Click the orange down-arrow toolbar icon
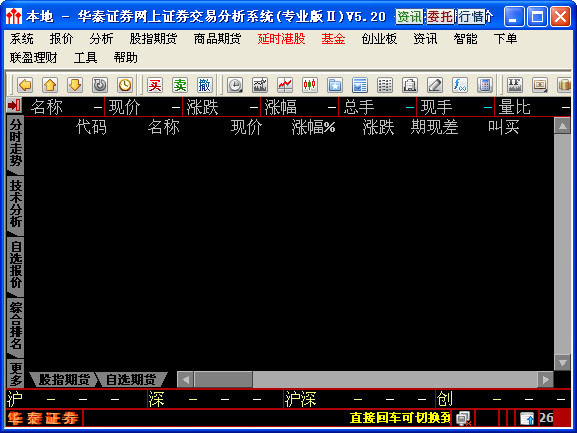The image size is (577, 433). (75, 85)
